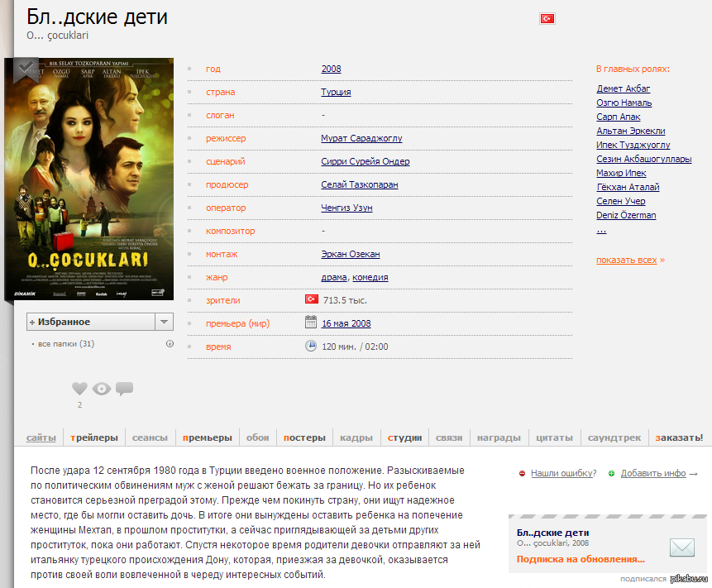Click the Turkish flag icon near title
This screenshot has width=712, height=588.
547,19
